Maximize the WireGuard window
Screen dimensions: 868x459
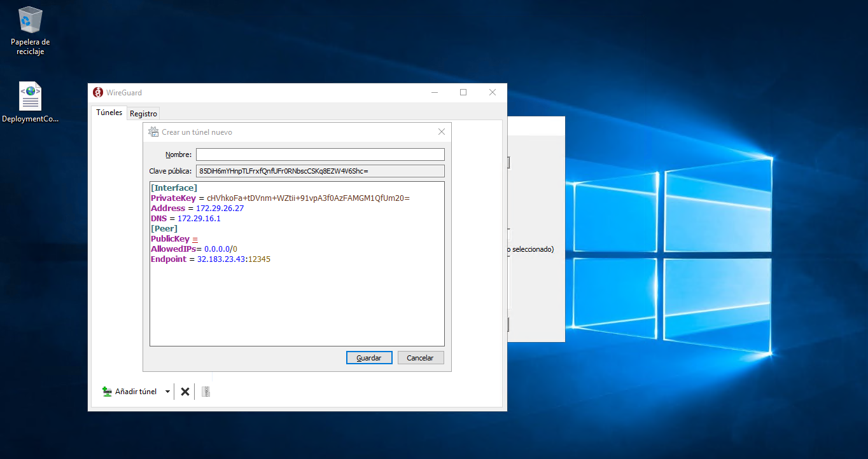pyautogui.click(x=463, y=92)
